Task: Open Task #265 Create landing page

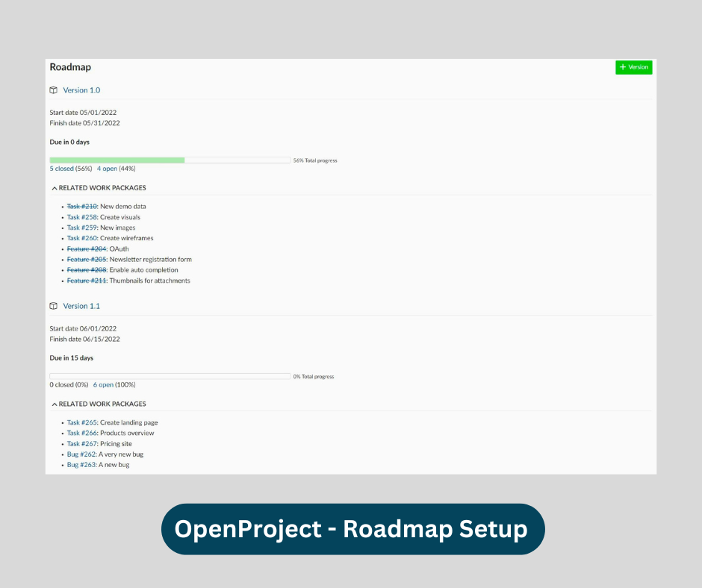Action: point(81,422)
